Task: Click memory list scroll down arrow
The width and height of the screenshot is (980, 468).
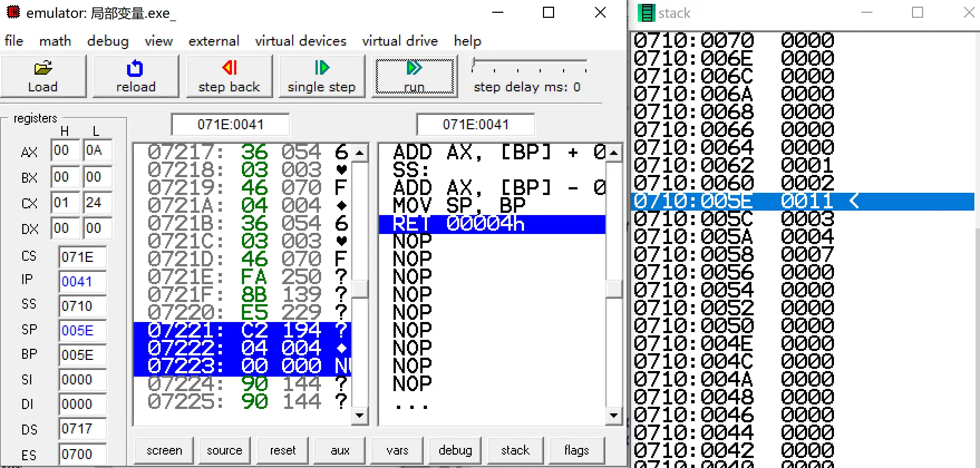Action: tap(360, 415)
